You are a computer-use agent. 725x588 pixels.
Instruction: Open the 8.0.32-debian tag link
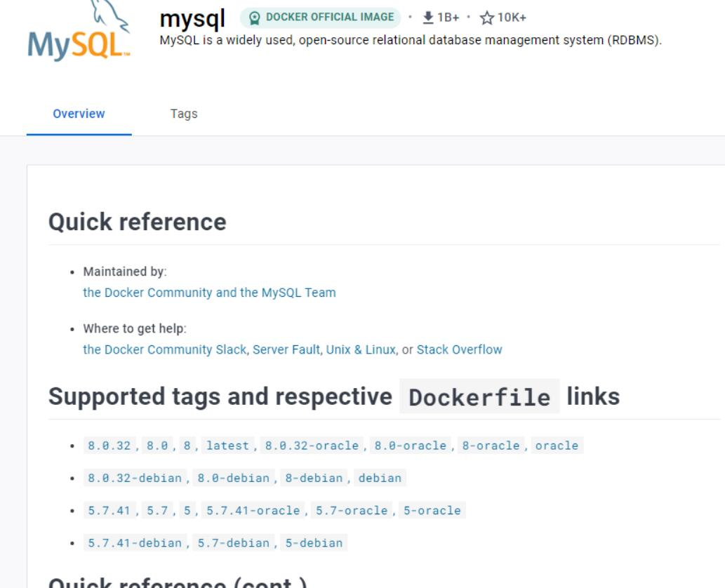[x=135, y=478]
